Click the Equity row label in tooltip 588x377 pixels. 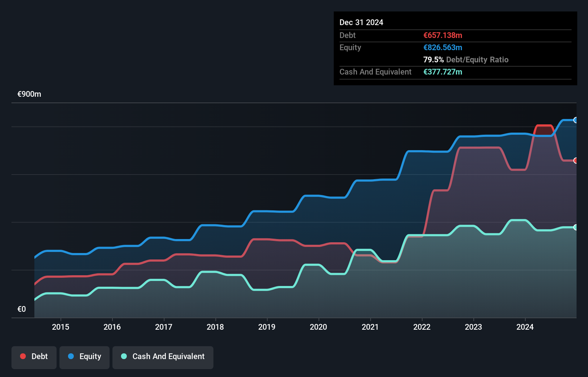(350, 47)
